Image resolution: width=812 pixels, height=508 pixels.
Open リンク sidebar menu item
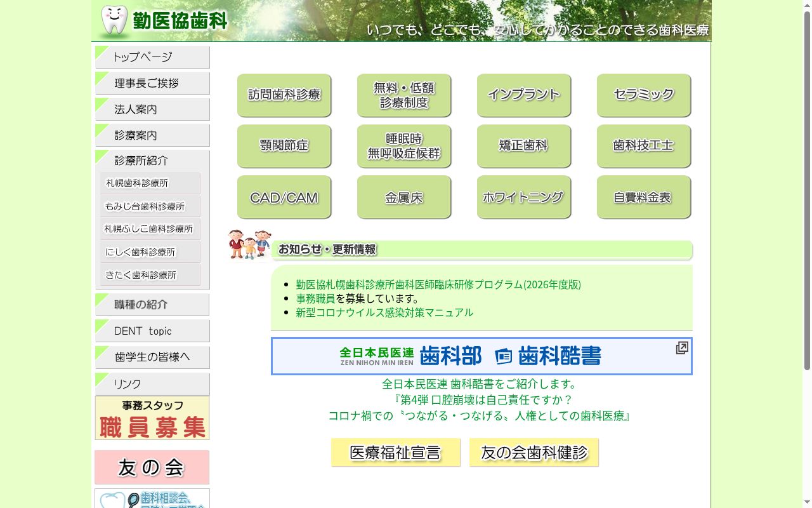(x=152, y=384)
